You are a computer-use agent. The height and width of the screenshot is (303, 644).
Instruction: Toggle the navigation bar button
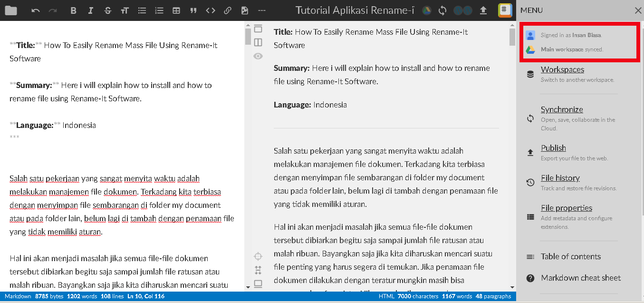(258, 29)
